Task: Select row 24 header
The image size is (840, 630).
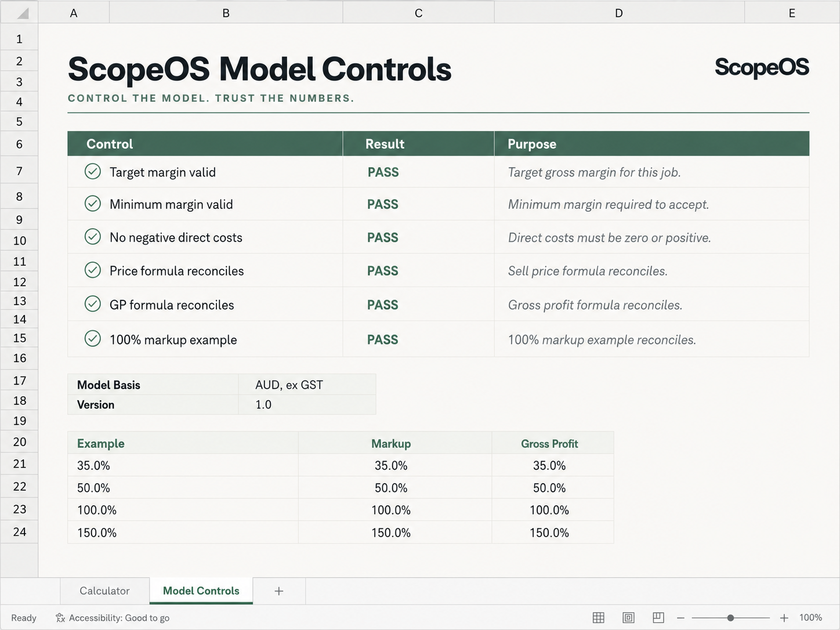Action: (19, 532)
